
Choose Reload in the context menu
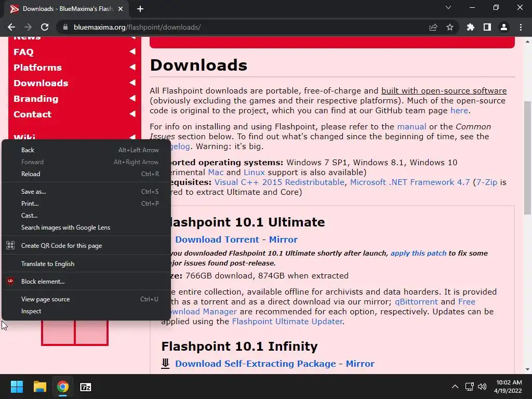(86, 174)
